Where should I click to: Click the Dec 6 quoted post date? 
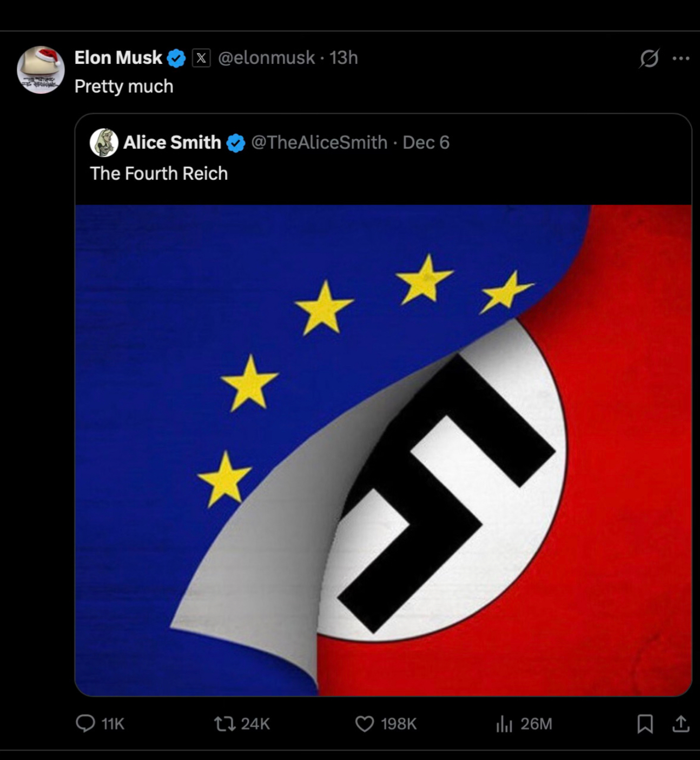(x=426, y=142)
